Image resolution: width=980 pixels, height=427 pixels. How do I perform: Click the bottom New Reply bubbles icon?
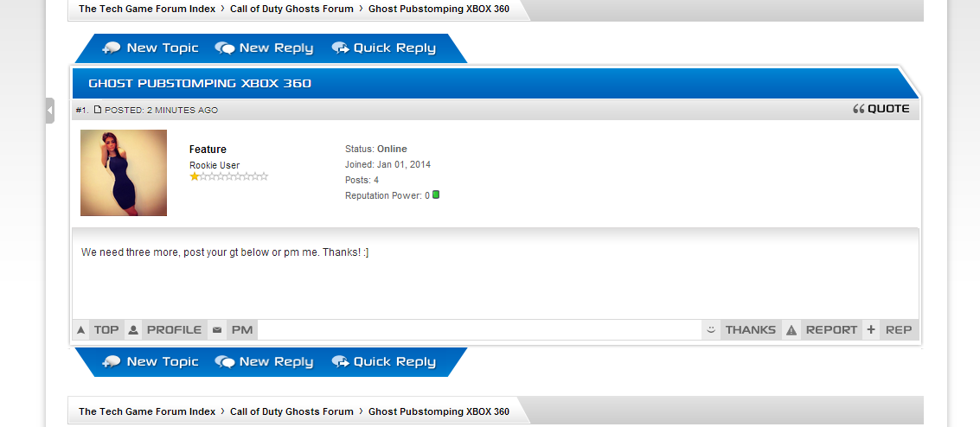click(225, 362)
